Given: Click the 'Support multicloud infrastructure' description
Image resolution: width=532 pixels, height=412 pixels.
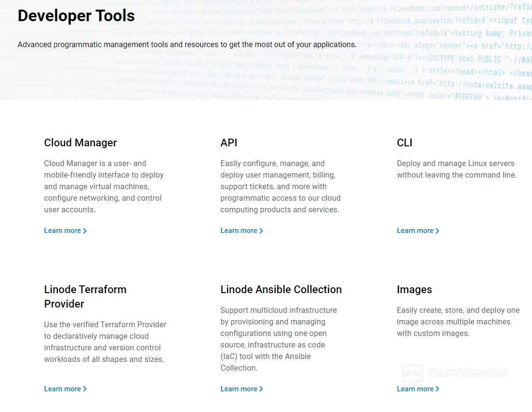Looking at the screenshot, I should (x=279, y=339).
